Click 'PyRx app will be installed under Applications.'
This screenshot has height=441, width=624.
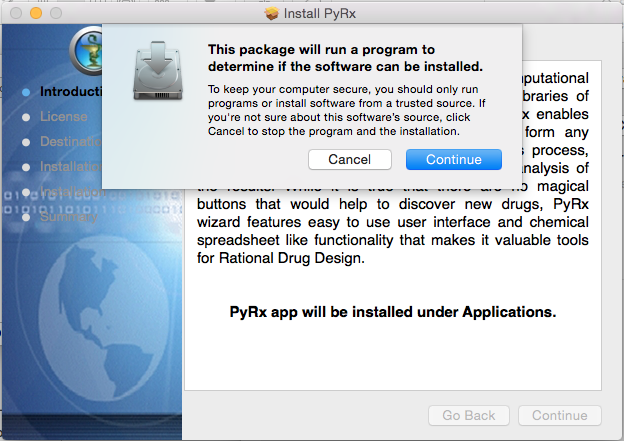(393, 312)
